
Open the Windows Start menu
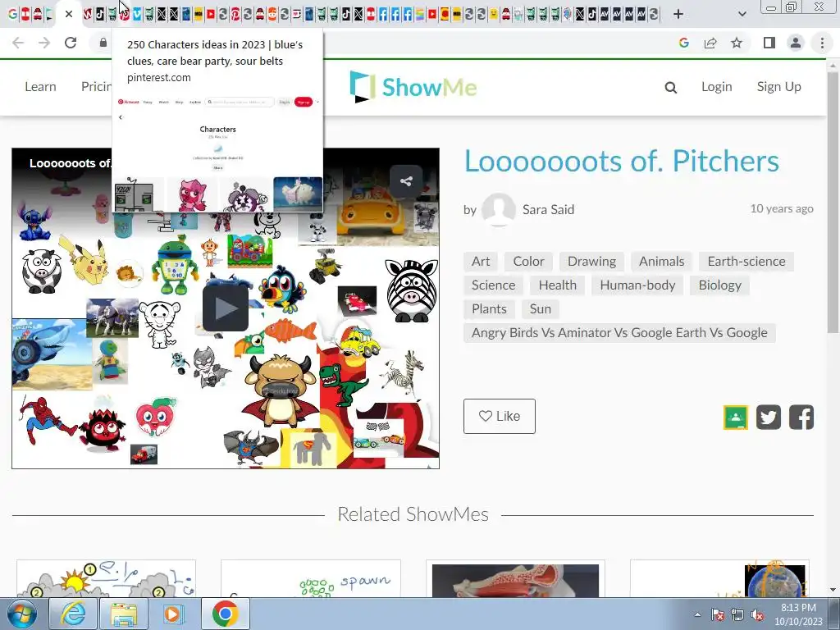pyautogui.click(x=21, y=614)
